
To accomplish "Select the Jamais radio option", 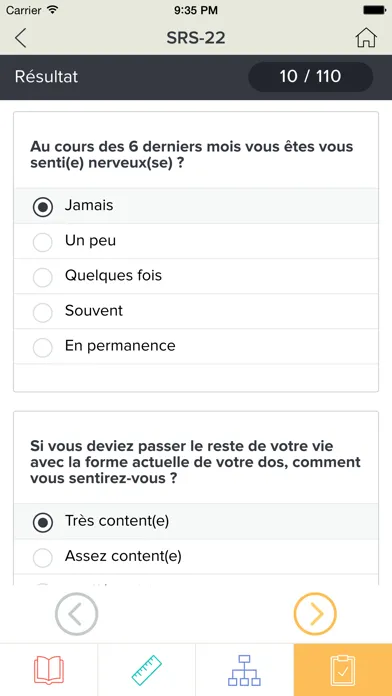I will click(196, 206).
